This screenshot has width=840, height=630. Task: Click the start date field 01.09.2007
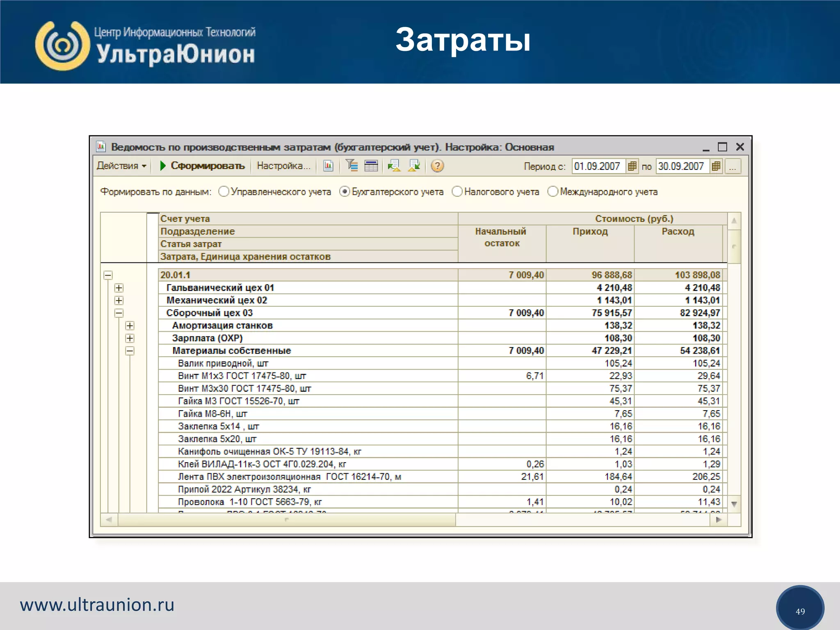[599, 166]
